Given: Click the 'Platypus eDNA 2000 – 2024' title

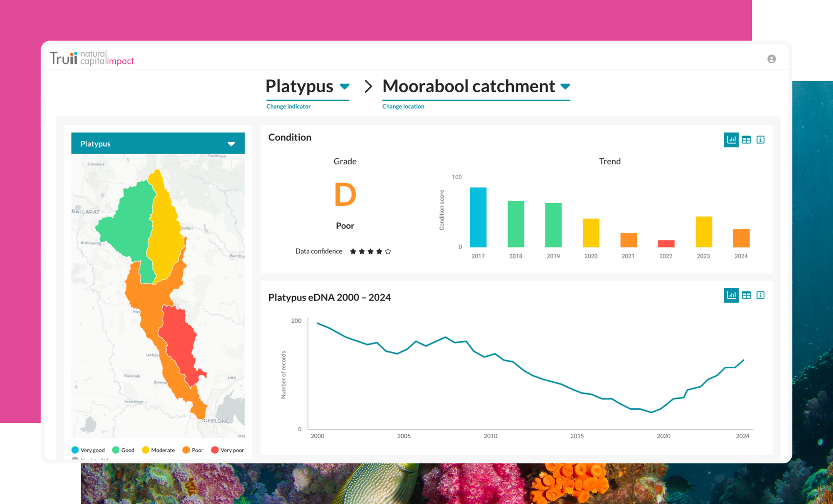Looking at the screenshot, I should [x=329, y=297].
